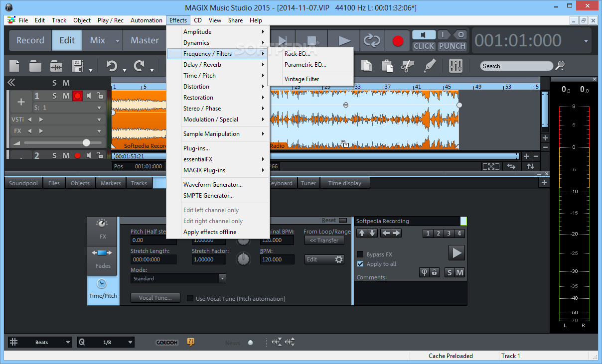
Task: Arm recording on track 1
Action: point(77,96)
